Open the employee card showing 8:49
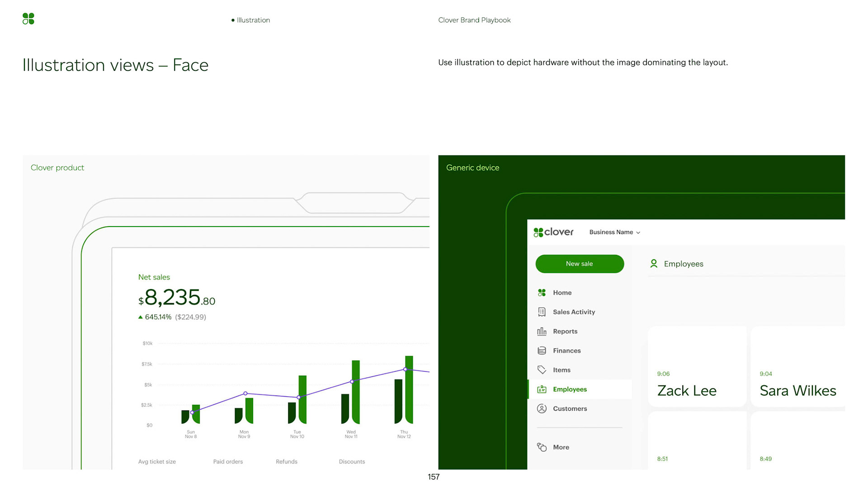 pos(797,440)
